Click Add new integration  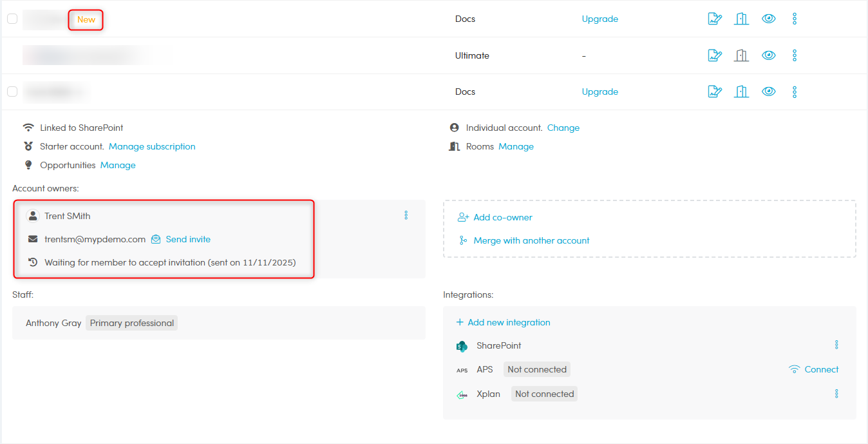tap(509, 322)
